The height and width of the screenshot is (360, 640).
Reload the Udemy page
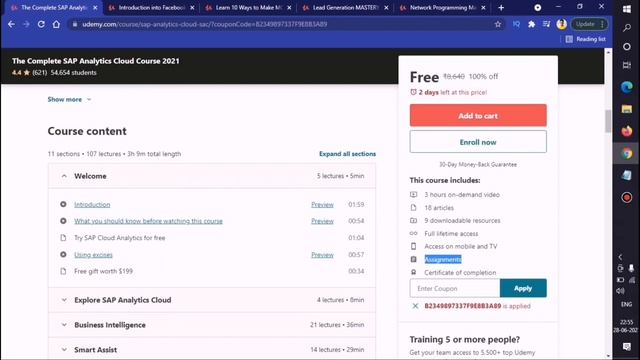pos(41,24)
